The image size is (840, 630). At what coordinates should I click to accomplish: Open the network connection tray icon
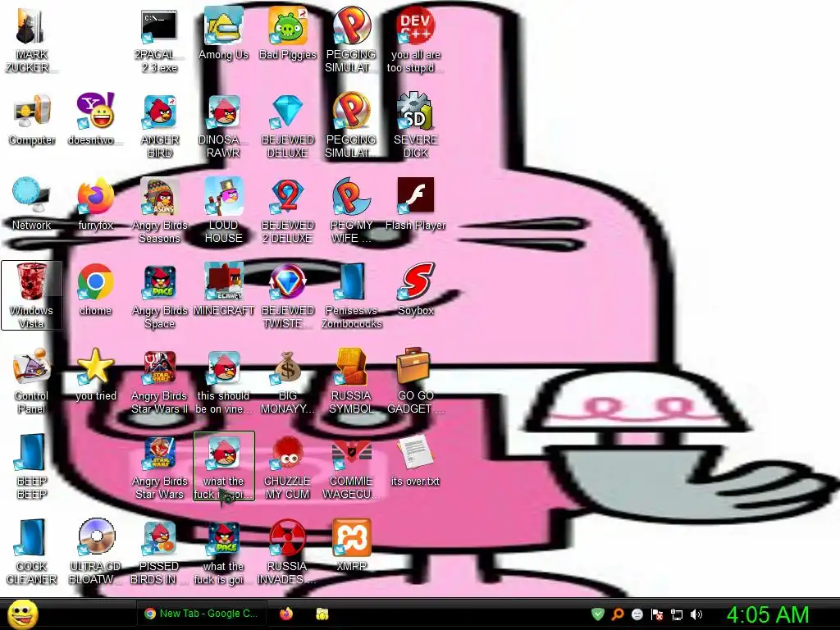pyautogui.click(x=677, y=614)
